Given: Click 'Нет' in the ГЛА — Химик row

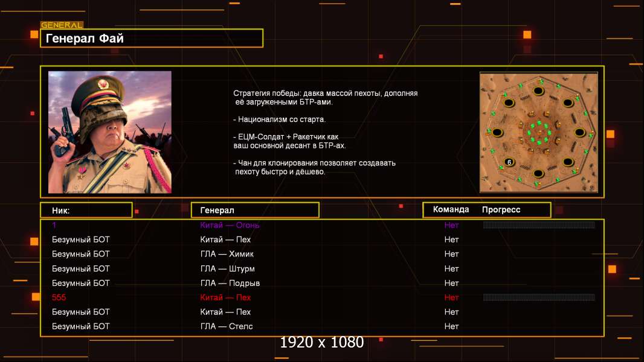Looking at the screenshot, I should [x=451, y=254].
